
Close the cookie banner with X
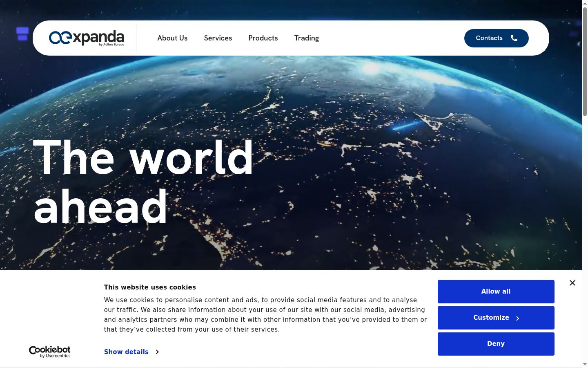pos(572,283)
